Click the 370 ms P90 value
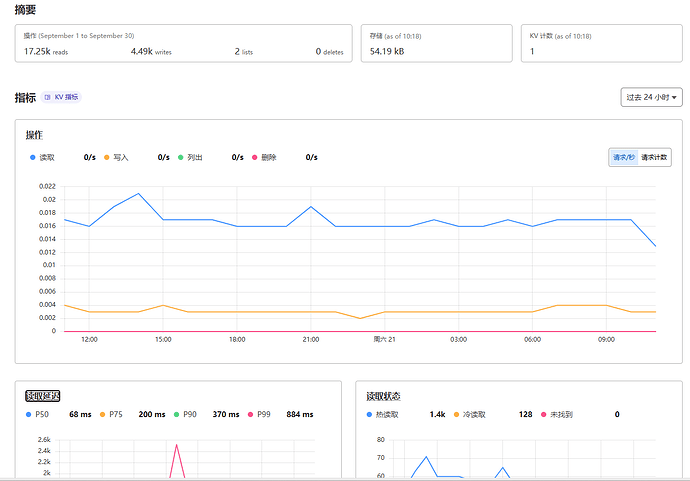Viewport: 690px width, 481px height. click(226, 415)
